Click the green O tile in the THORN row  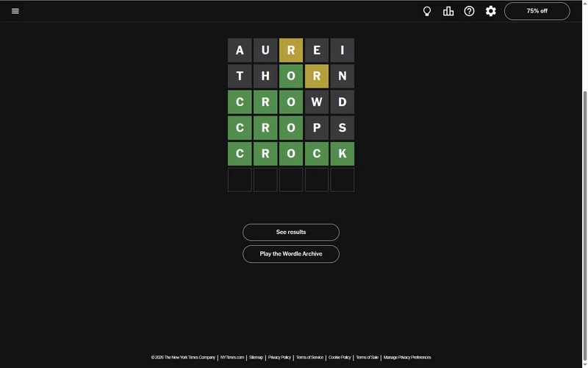click(291, 77)
